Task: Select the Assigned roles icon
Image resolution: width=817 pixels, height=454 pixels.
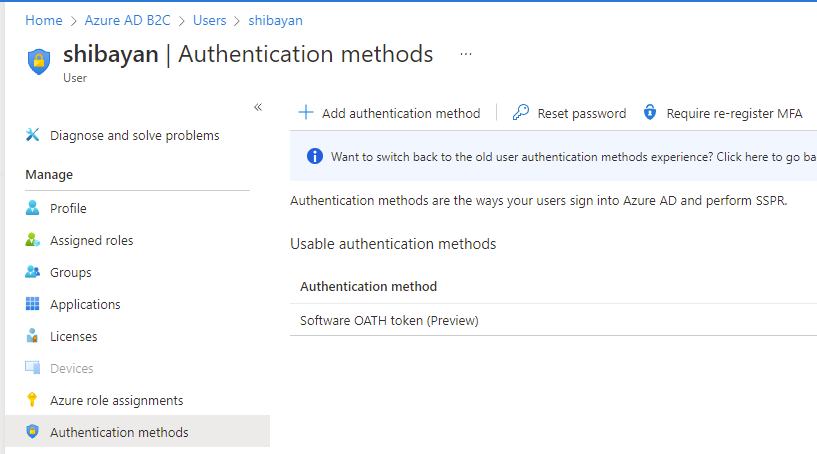Action: tap(32, 240)
